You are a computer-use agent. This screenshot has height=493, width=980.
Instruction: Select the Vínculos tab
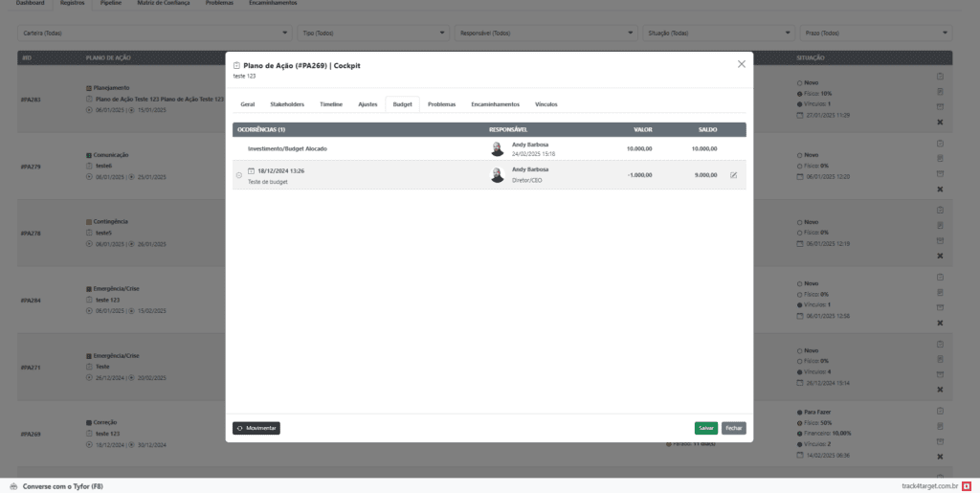pos(546,103)
